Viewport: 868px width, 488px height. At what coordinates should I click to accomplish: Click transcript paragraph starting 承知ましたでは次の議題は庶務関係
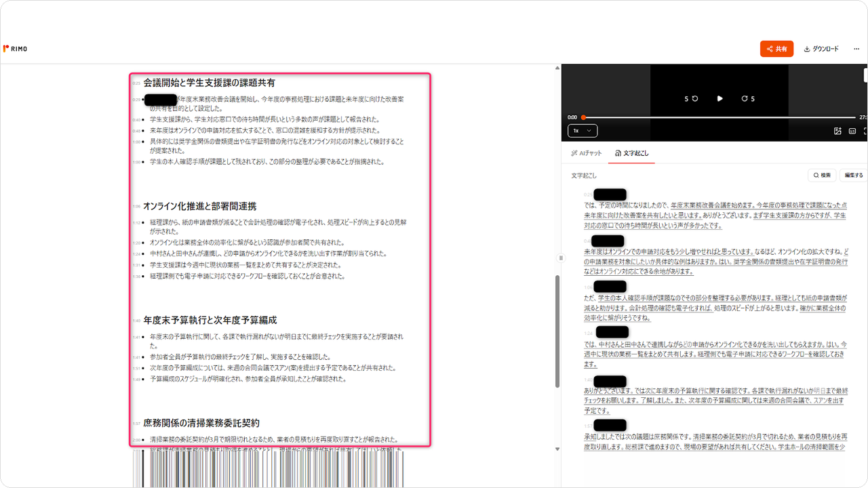pyautogui.click(x=715, y=442)
